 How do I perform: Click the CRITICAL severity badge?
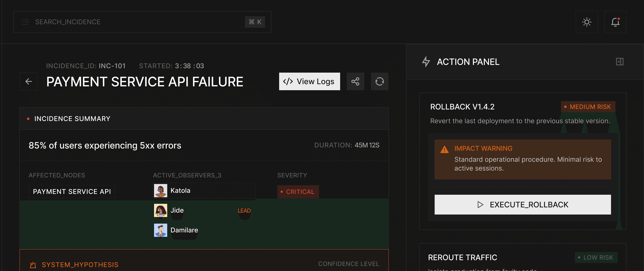[298, 192]
